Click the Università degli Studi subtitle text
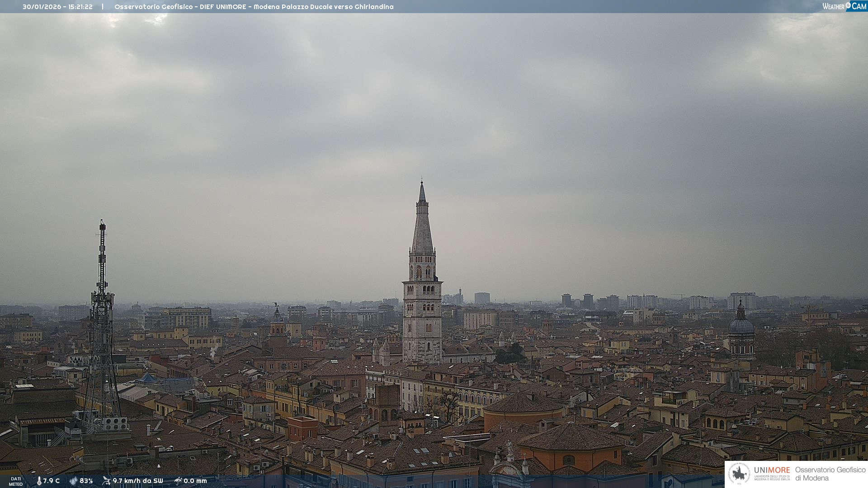The image size is (868, 488). click(x=772, y=478)
